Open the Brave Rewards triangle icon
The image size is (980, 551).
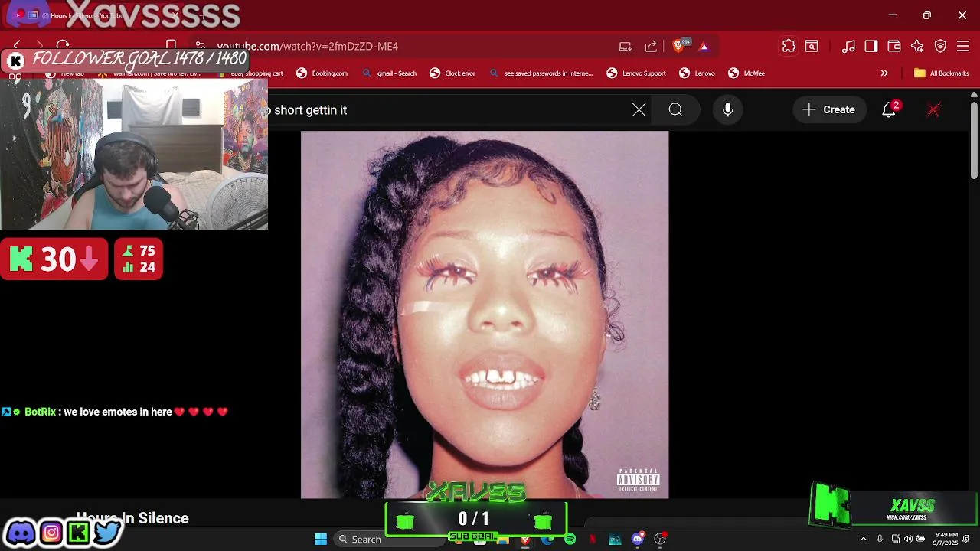pyautogui.click(x=704, y=47)
